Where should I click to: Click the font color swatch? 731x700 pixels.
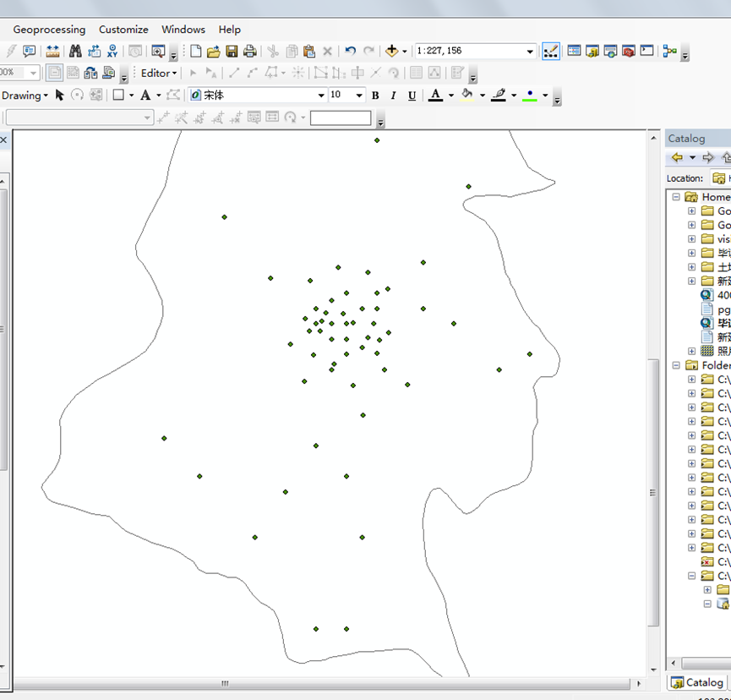(435, 96)
